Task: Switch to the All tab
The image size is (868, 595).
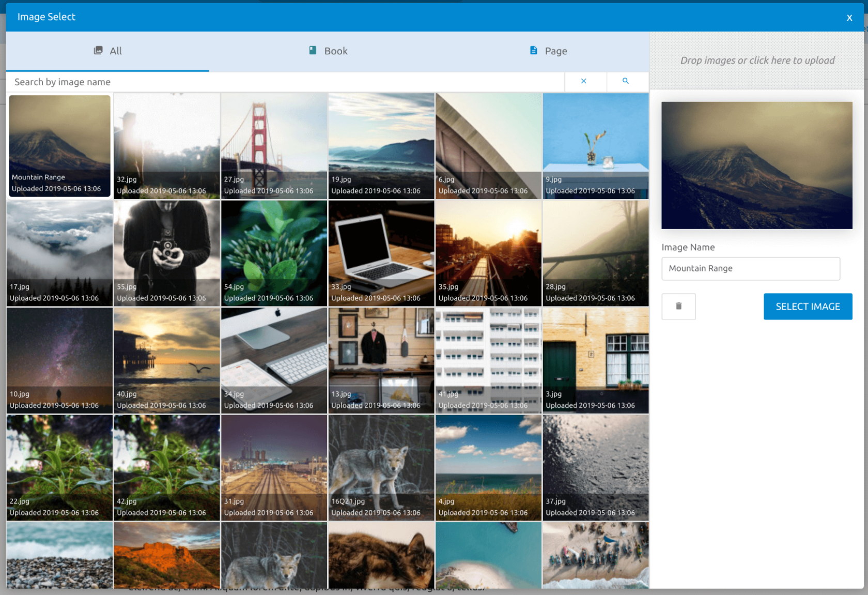Action: (x=107, y=51)
